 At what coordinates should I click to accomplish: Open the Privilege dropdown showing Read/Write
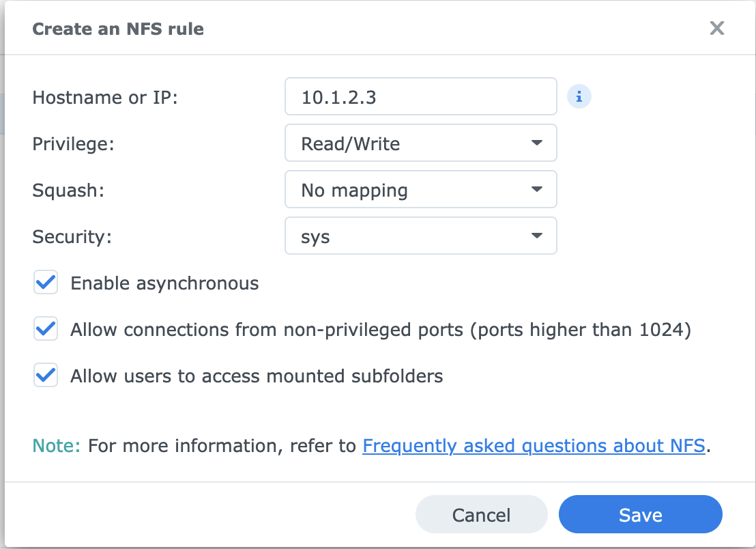click(420, 143)
